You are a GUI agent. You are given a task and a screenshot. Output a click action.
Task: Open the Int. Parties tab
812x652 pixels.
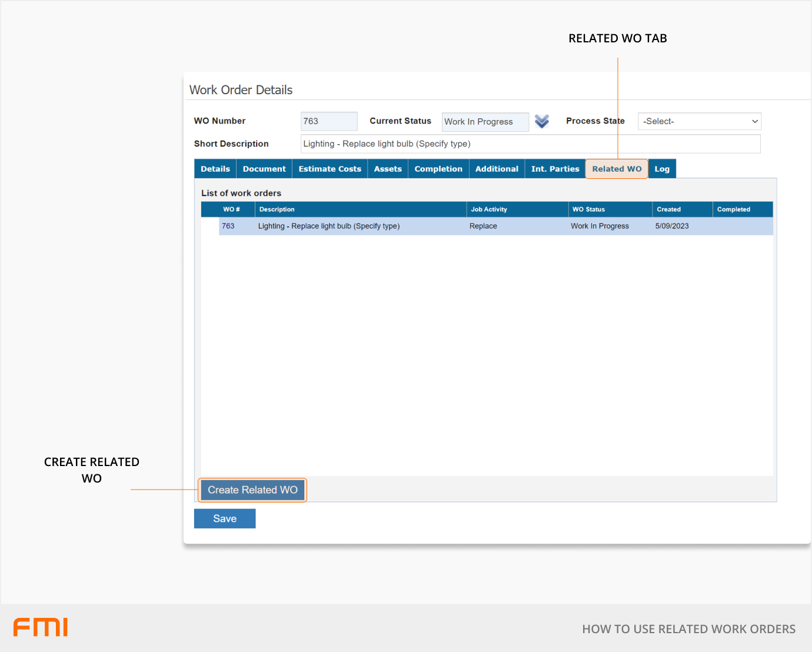tap(555, 169)
